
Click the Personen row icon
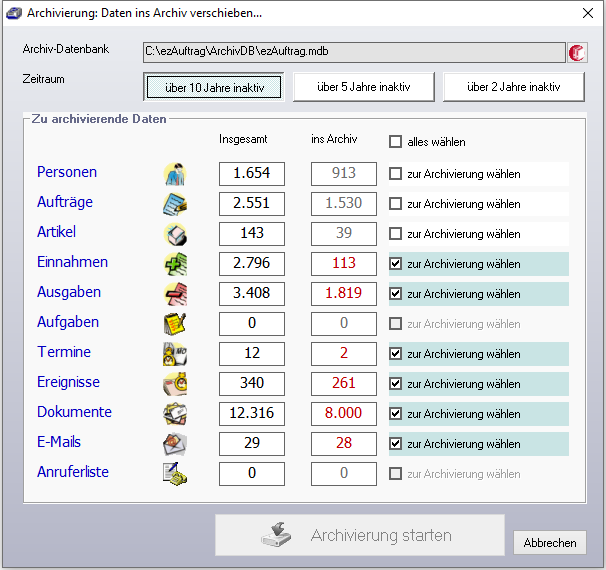point(175,174)
